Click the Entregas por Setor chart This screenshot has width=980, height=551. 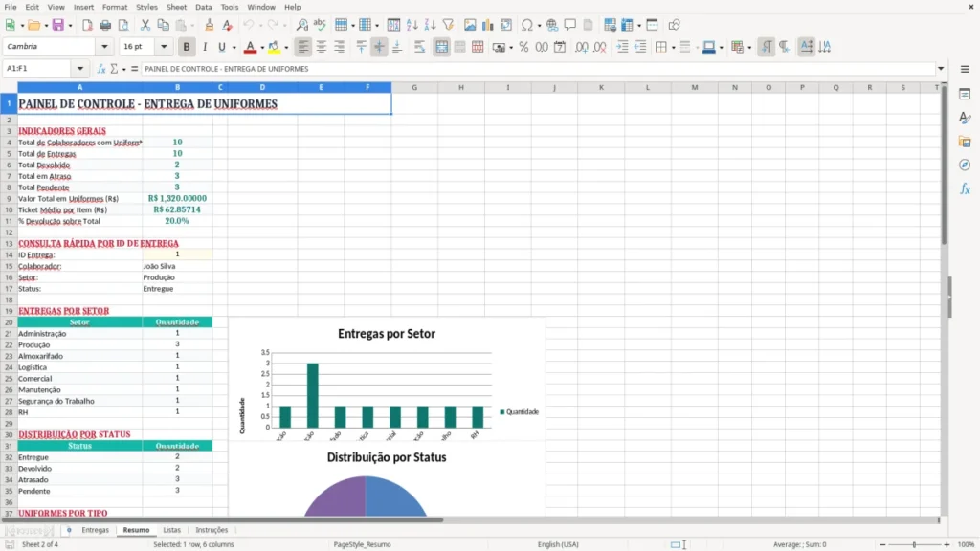tap(387, 379)
